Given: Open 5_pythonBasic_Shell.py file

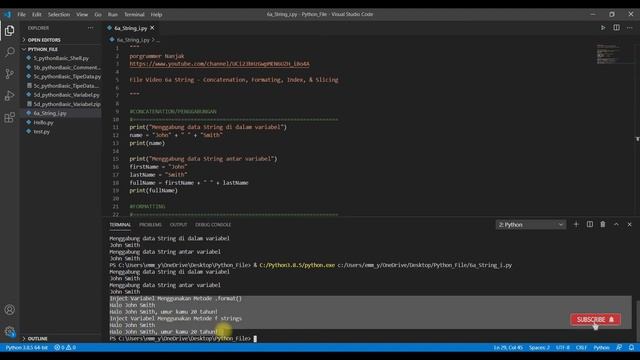Looking at the screenshot, I should (x=61, y=58).
